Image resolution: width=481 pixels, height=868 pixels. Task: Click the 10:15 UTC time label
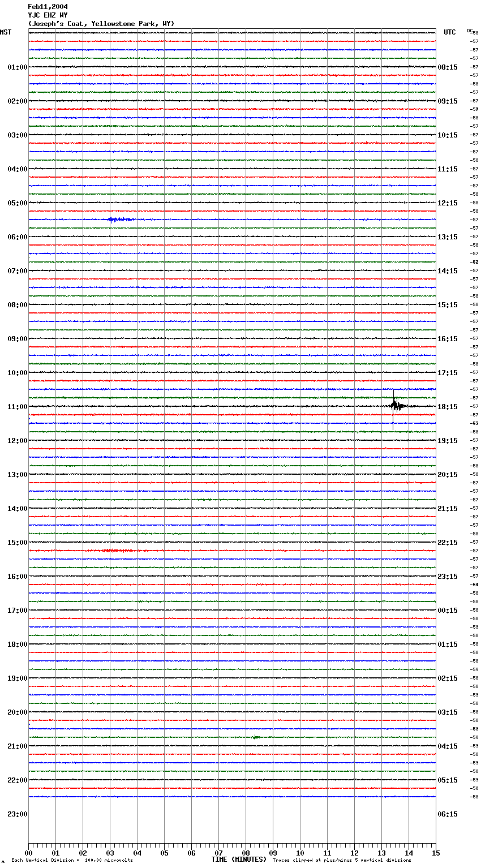[x=448, y=135]
